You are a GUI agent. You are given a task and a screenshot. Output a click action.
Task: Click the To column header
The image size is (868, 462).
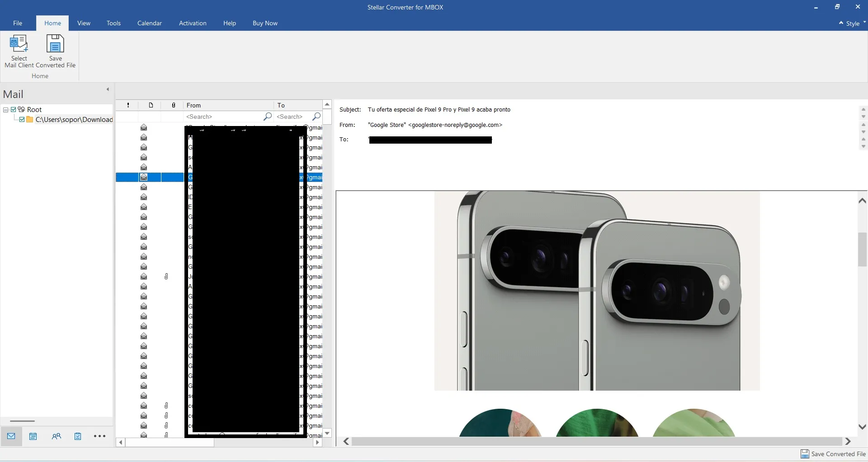(298, 105)
